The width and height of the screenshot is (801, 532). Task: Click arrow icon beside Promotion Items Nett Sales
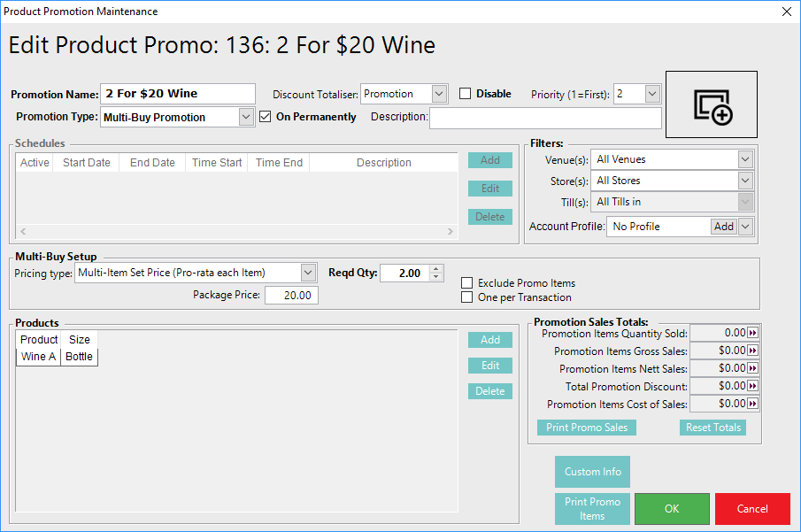pos(752,368)
